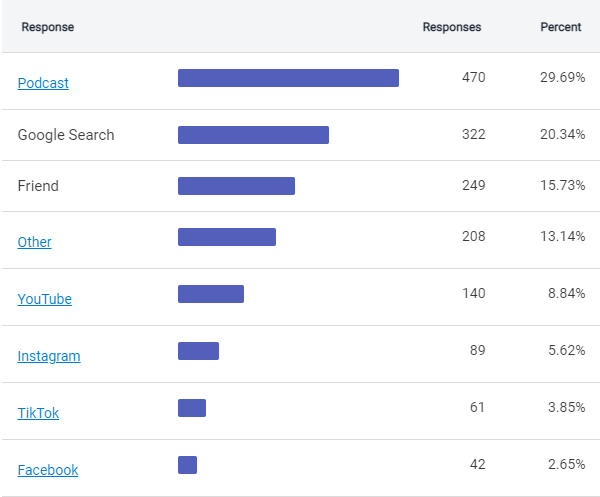The width and height of the screenshot is (600, 497).
Task: Click the YouTube response link
Action: tap(44, 299)
